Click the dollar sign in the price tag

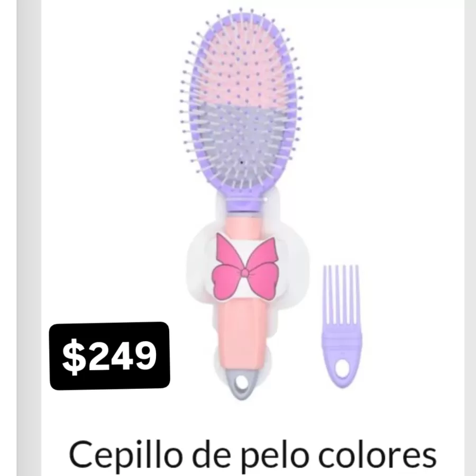pyautogui.click(x=72, y=356)
